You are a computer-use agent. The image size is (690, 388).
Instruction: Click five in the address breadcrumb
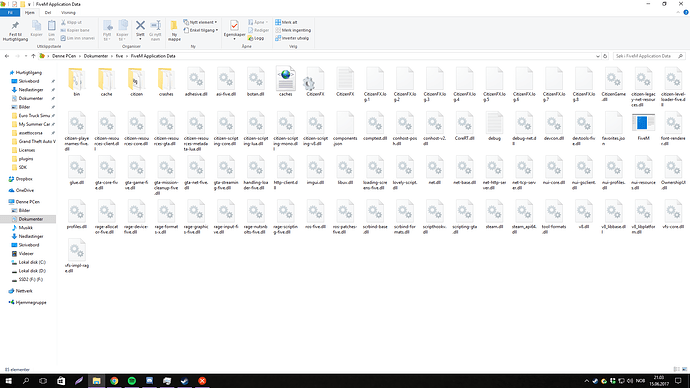tap(119, 56)
